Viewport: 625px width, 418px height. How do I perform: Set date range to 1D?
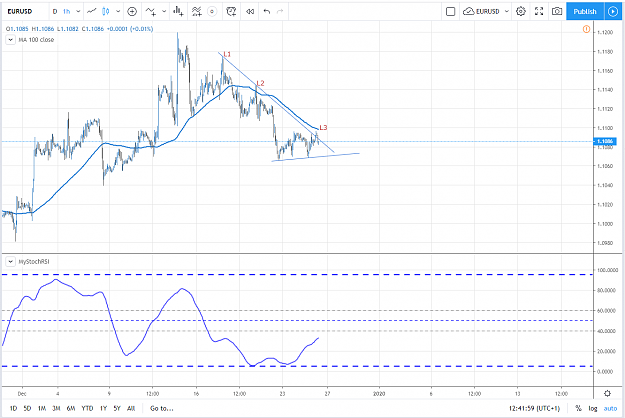pyautogui.click(x=13, y=408)
